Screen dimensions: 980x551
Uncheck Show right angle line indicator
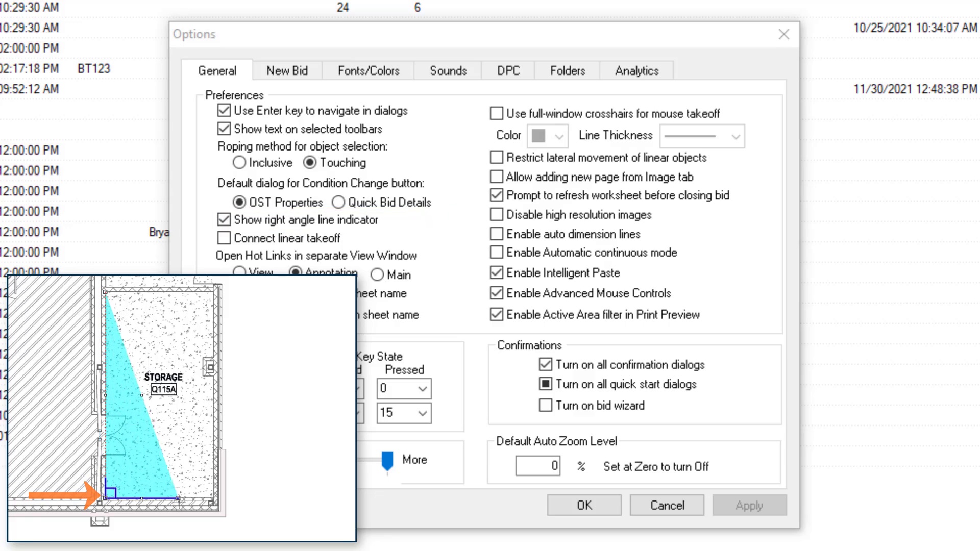224,220
